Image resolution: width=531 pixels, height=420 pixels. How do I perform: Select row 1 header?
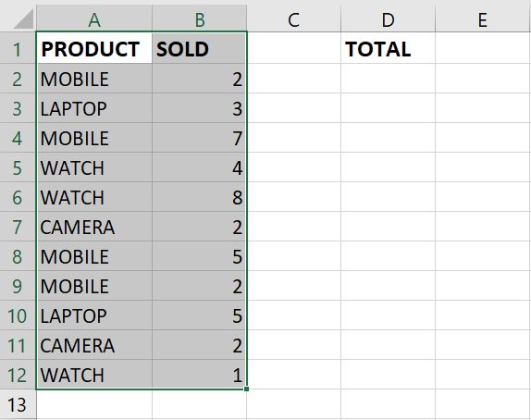pos(18,49)
